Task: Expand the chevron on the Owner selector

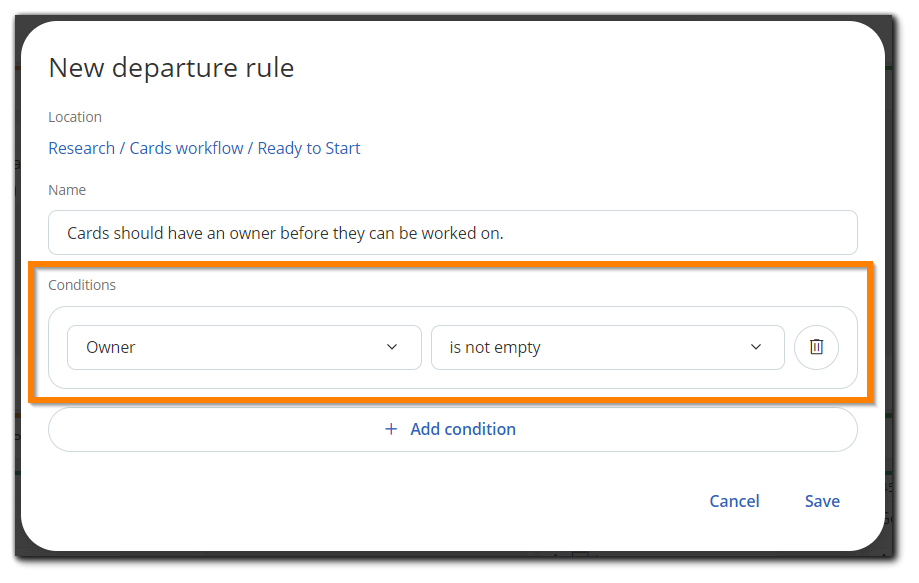Action: (392, 347)
